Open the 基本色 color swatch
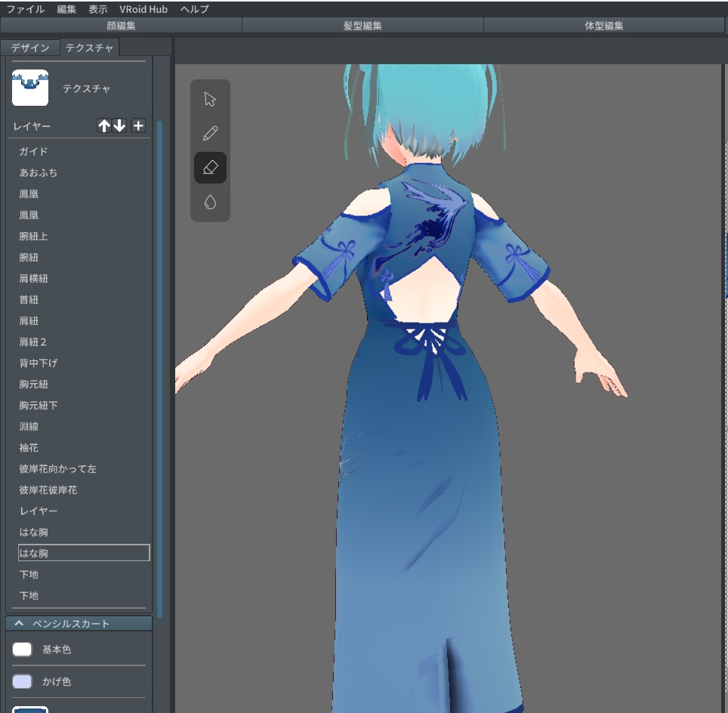This screenshot has width=728, height=713. [x=22, y=649]
